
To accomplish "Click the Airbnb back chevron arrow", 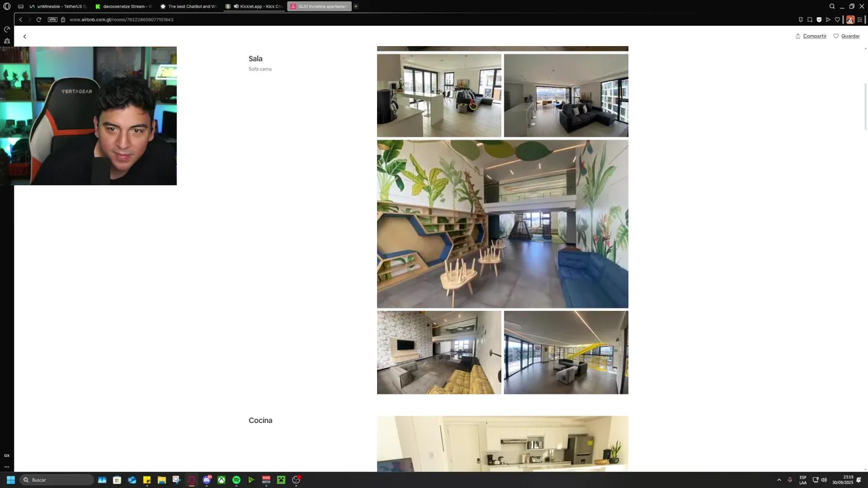I will pyautogui.click(x=24, y=37).
